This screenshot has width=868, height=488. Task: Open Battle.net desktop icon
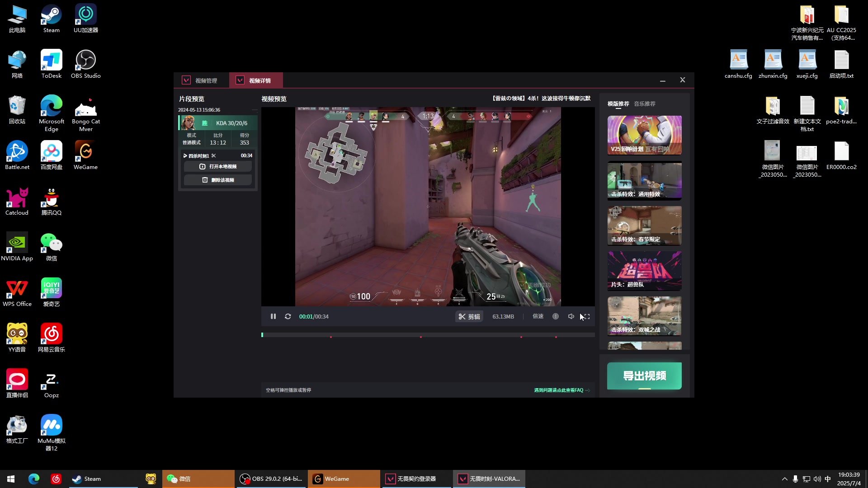pyautogui.click(x=17, y=156)
